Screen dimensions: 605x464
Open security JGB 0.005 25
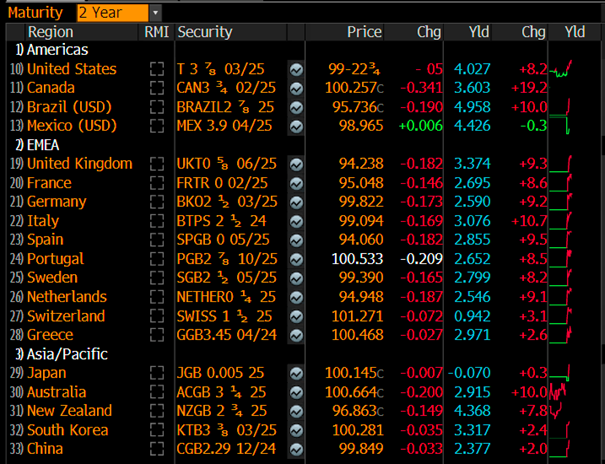coord(220,373)
